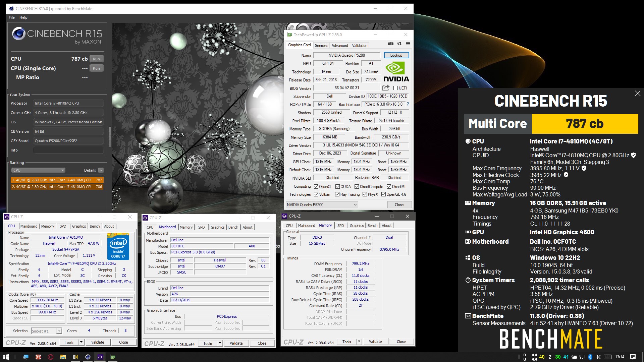This screenshot has width=644, height=362.
Task: Open Cinebench from the taskbar
Action: tap(88, 357)
